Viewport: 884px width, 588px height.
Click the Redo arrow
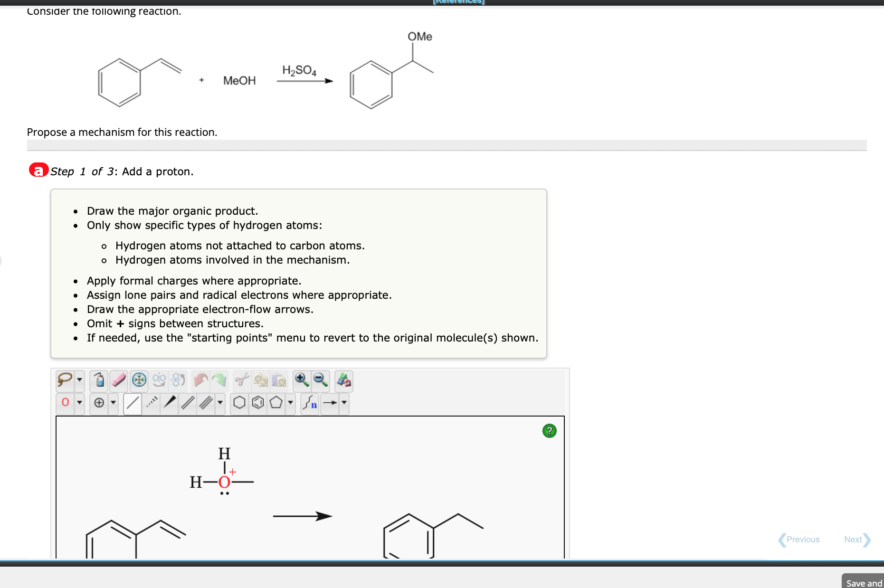(x=219, y=380)
